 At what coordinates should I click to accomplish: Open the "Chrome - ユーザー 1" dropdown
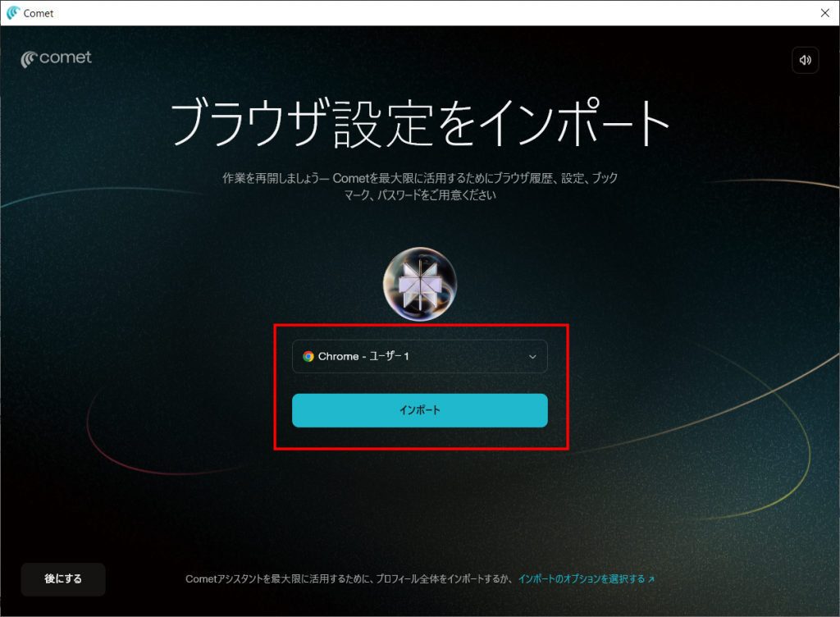pyautogui.click(x=419, y=357)
